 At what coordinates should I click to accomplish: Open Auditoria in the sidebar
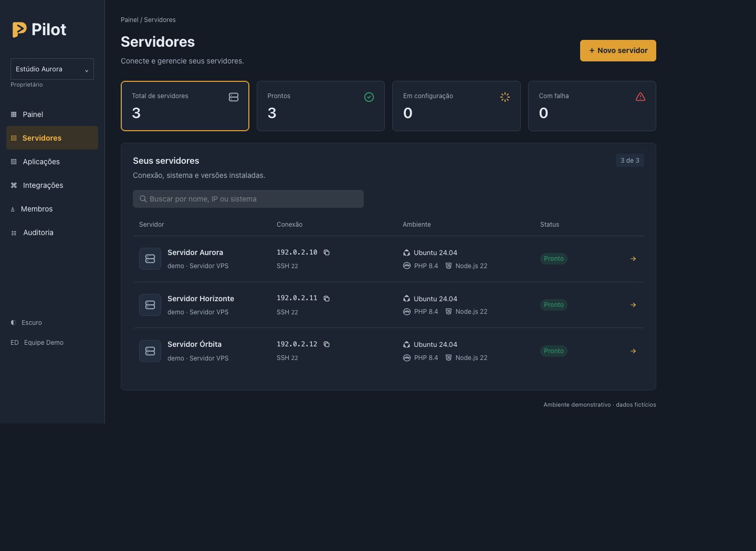[x=52, y=232]
